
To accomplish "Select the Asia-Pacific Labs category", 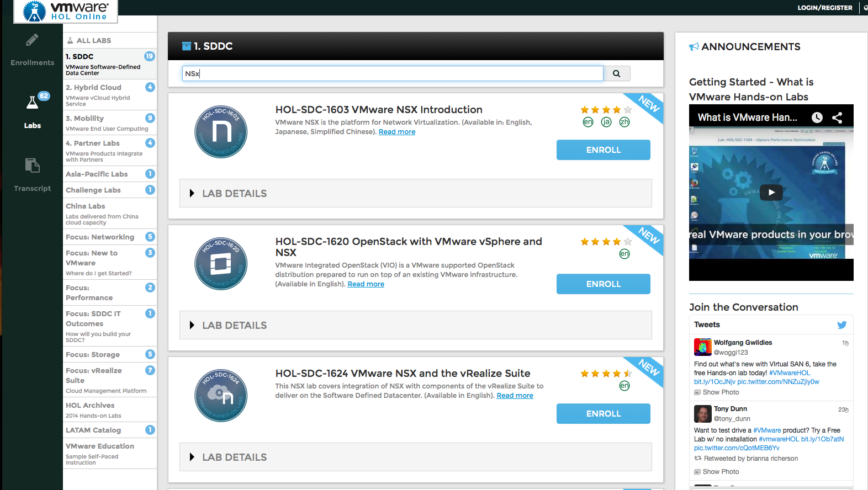I will [110, 174].
